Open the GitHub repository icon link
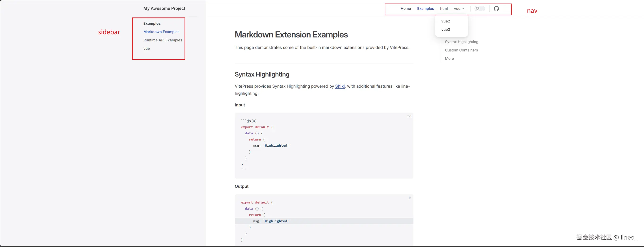Screen dimensions: 644x247 (496, 9)
